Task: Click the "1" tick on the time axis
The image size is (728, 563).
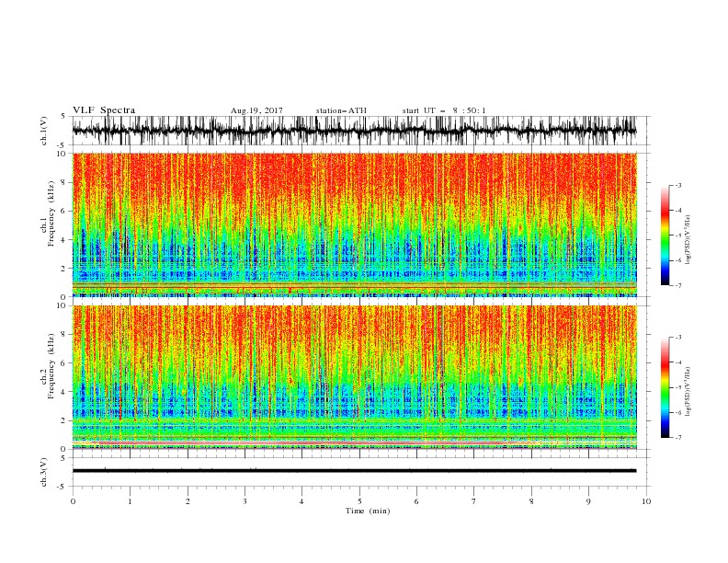Action: click(131, 501)
